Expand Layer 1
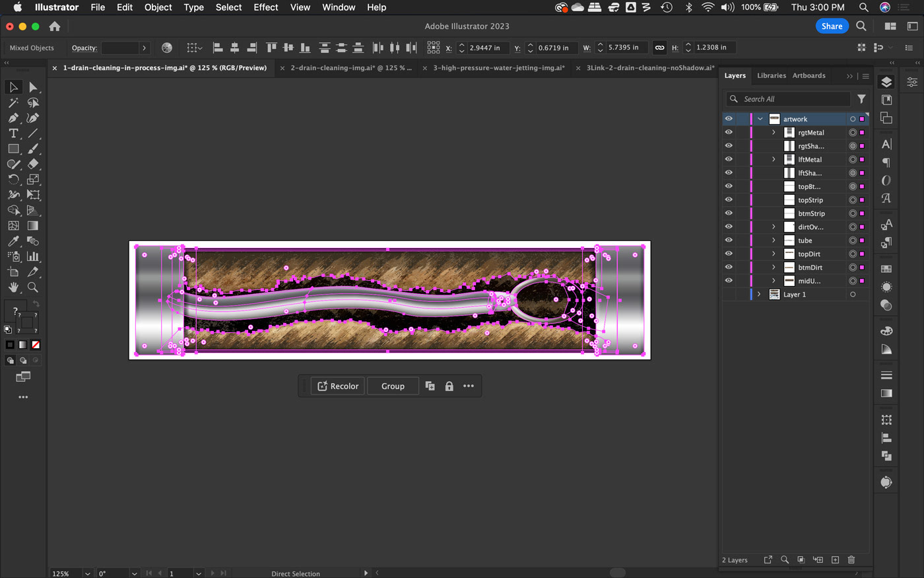 [x=759, y=295]
